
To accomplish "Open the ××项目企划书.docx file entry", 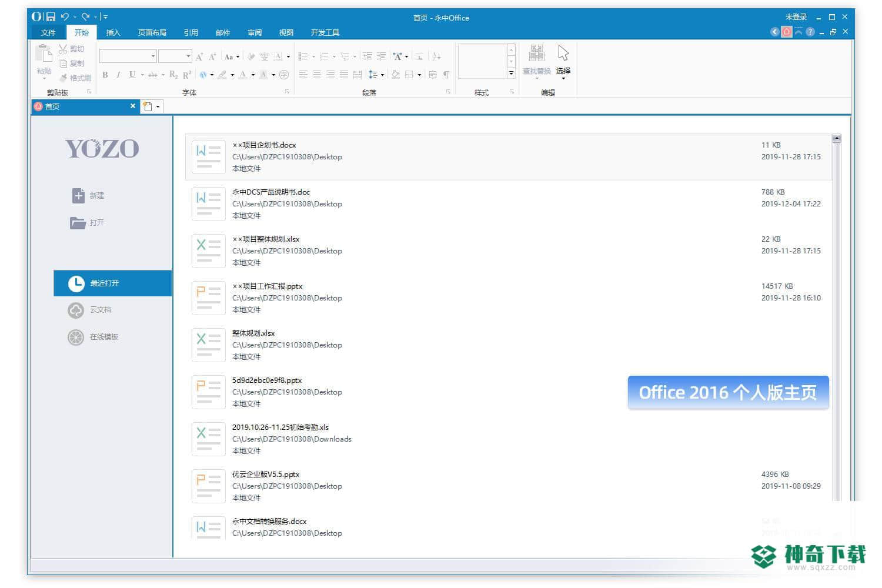I will point(509,156).
